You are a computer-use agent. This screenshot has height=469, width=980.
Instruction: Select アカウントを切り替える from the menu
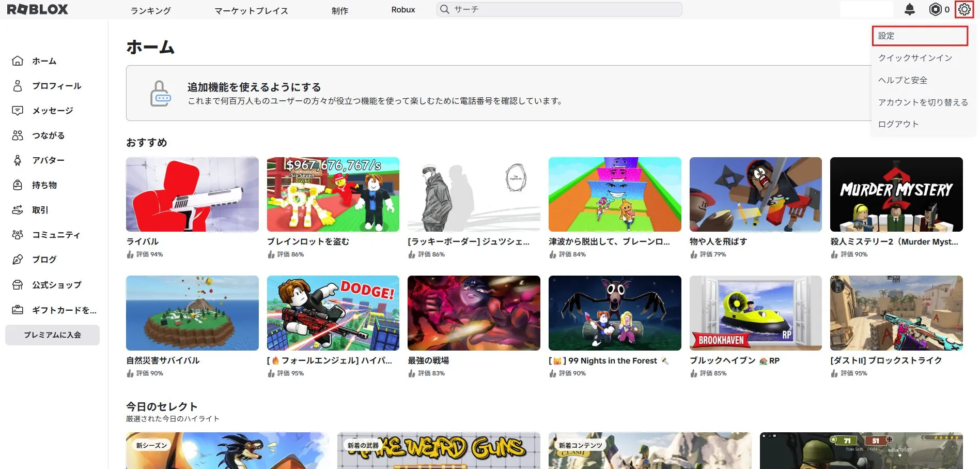click(923, 102)
